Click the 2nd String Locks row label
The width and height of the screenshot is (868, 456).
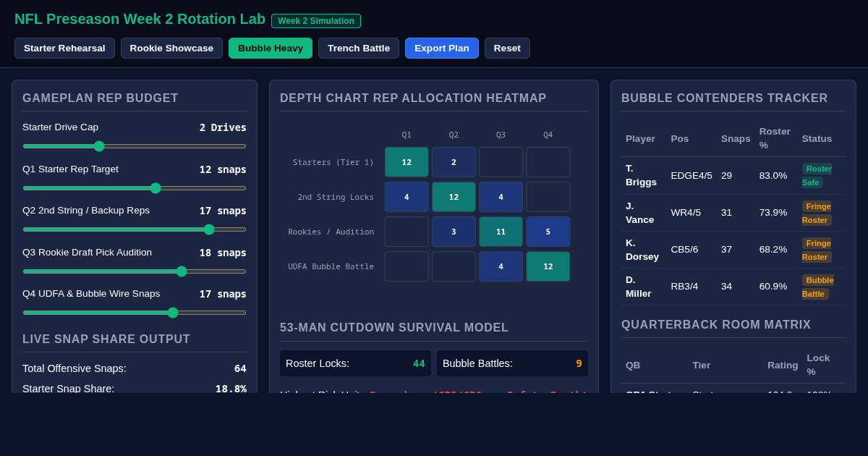336,197
